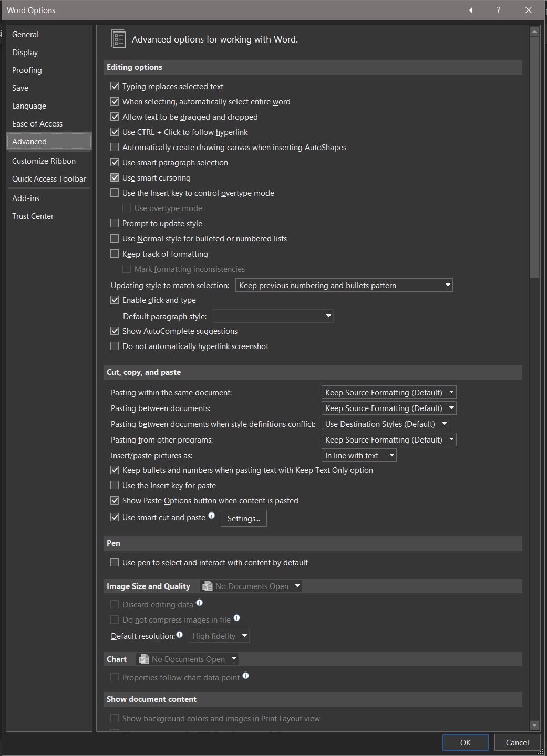The image size is (547, 756).
Task: Click the Word document icon in Image Size dropdown
Action: coord(208,586)
